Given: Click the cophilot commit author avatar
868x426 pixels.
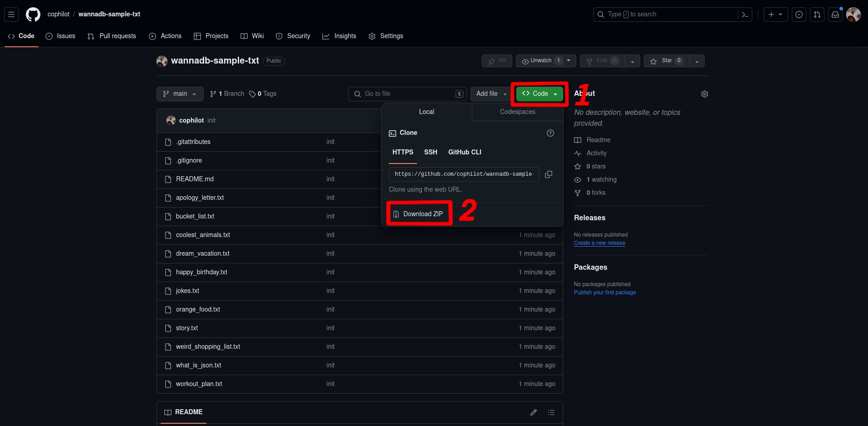Looking at the screenshot, I should [171, 120].
